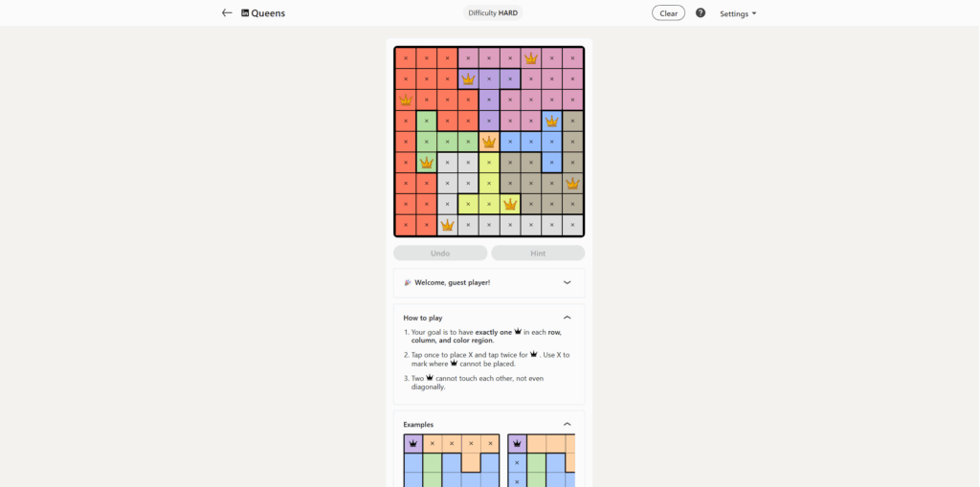Click the crown in the blue region
The image size is (980, 487).
point(551,122)
